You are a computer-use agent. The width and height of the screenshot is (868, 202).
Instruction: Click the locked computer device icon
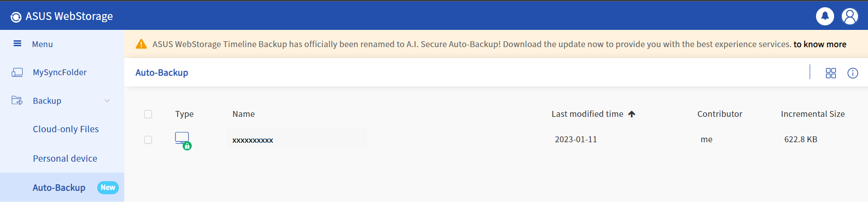pos(183,140)
